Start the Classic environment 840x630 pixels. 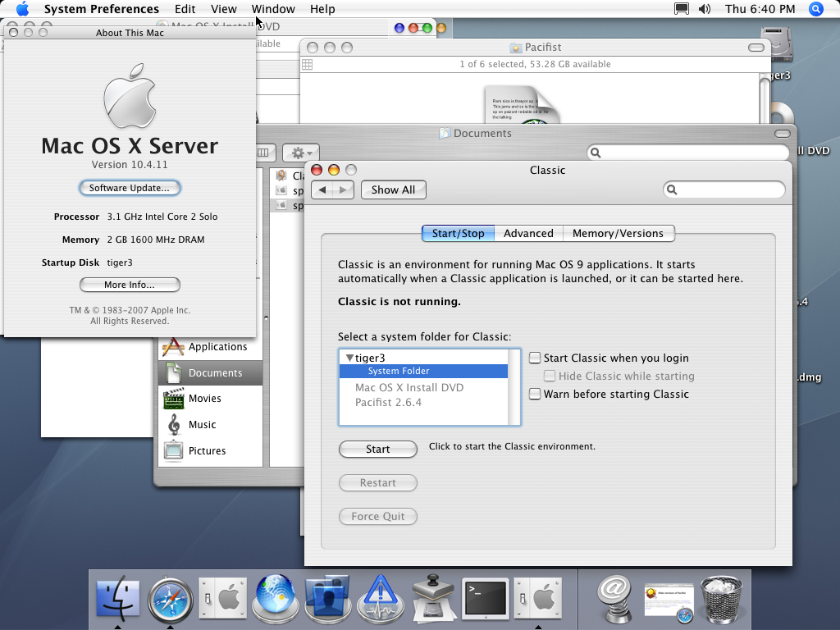point(377,449)
